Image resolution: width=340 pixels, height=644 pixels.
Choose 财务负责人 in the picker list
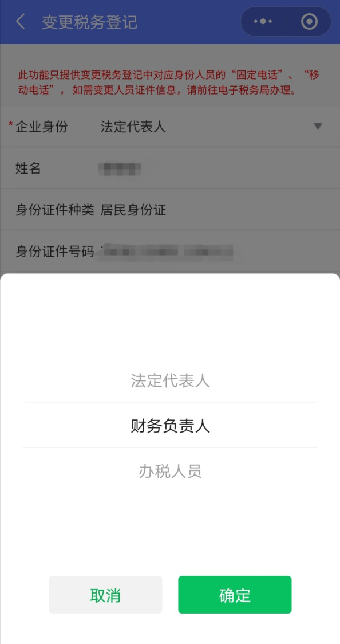click(170, 426)
